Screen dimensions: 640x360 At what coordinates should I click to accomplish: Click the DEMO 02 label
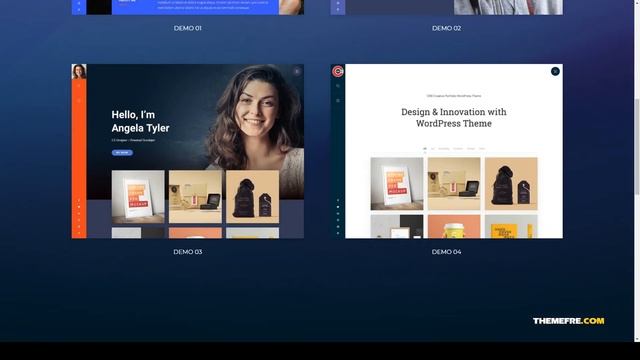click(x=447, y=28)
